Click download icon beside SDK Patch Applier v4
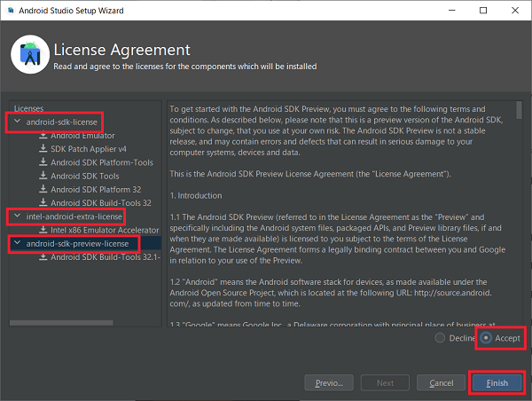The height and width of the screenshot is (401, 532). [43, 148]
